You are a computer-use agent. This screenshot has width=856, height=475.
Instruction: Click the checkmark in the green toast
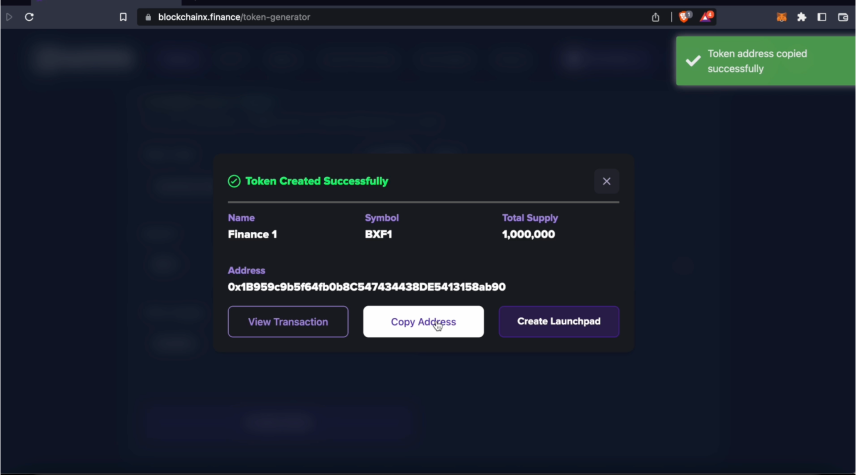point(693,61)
